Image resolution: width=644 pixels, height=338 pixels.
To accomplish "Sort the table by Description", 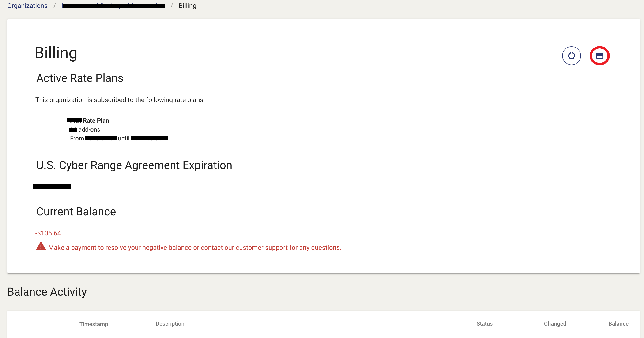I will pyautogui.click(x=170, y=323).
